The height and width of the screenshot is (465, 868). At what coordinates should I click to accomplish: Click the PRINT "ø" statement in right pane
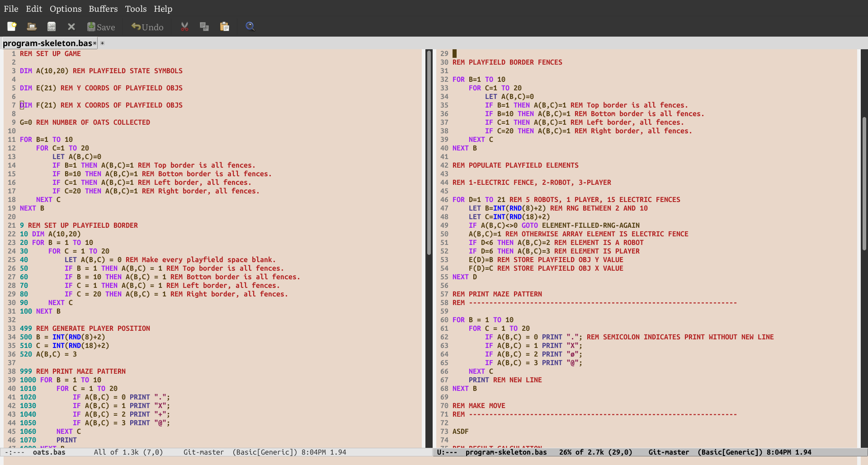tap(562, 354)
